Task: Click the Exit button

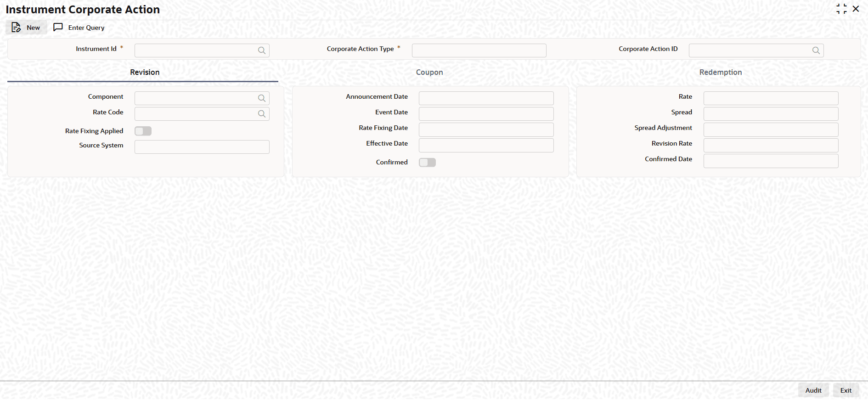Action: [846, 390]
